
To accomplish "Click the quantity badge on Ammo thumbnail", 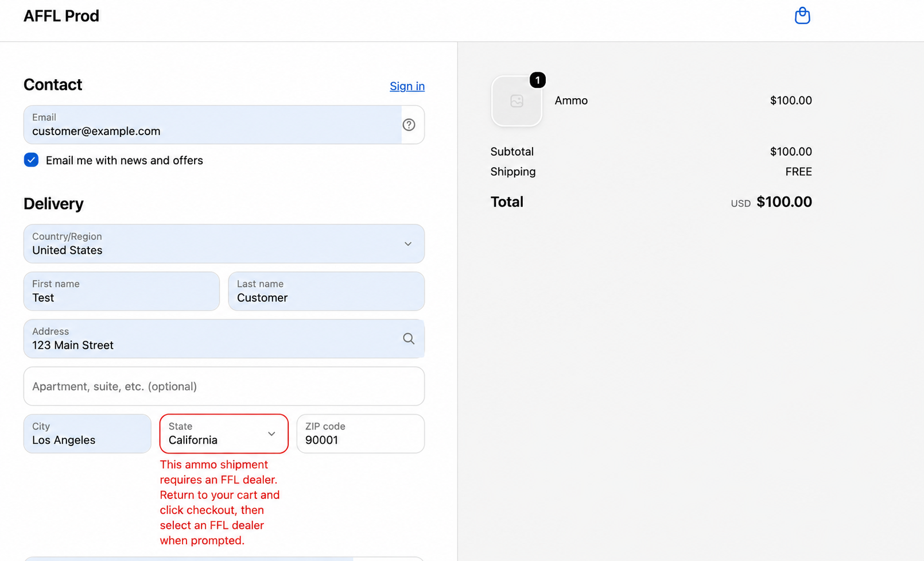I will (x=537, y=80).
